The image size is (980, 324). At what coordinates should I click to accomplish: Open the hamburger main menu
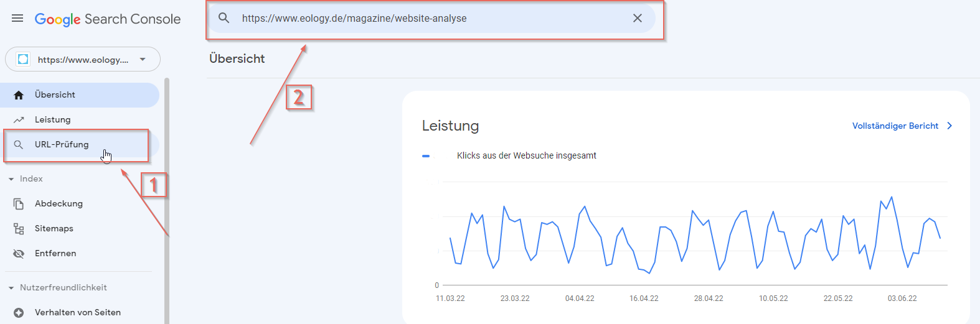(x=17, y=19)
